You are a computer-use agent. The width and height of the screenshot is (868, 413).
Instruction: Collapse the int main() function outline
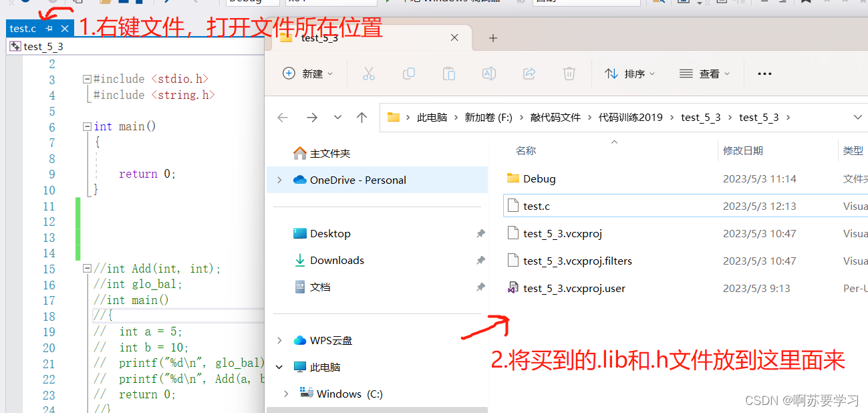click(x=87, y=127)
